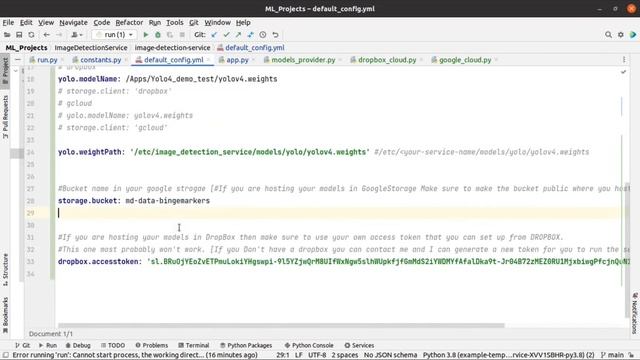The height and width of the screenshot is (360, 640).
Task: Change line separator LF in status bar
Action: click(298, 355)
